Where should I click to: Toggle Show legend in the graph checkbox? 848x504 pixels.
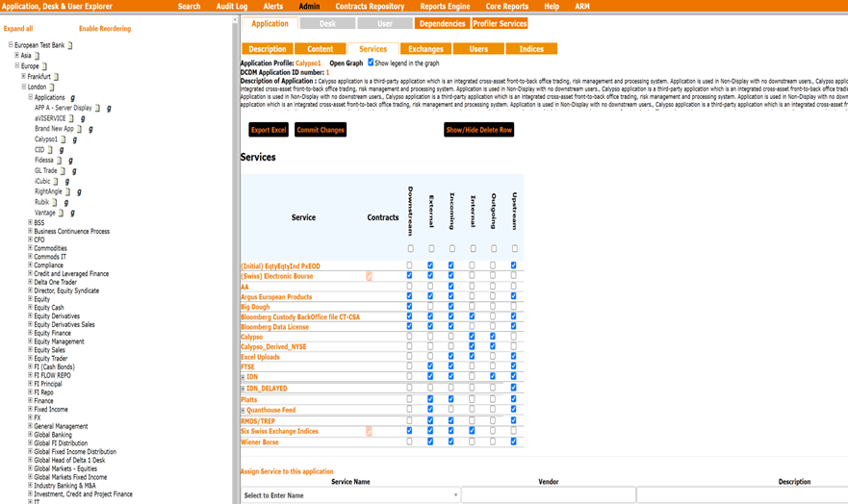pyautogui.click(x=372, y=63)
